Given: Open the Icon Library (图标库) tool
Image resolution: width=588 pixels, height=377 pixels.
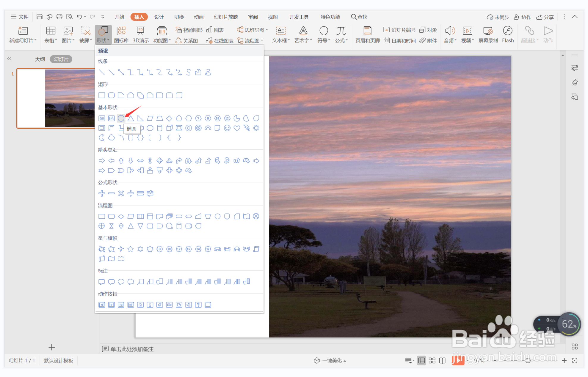Looking at the screenshot, I should click(121, 35).
